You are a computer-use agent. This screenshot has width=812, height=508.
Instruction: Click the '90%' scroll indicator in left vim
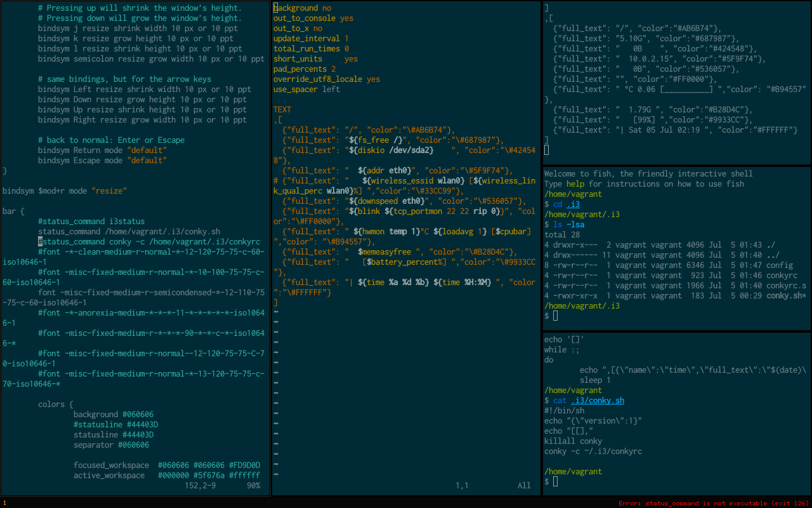tap(254, 486)
